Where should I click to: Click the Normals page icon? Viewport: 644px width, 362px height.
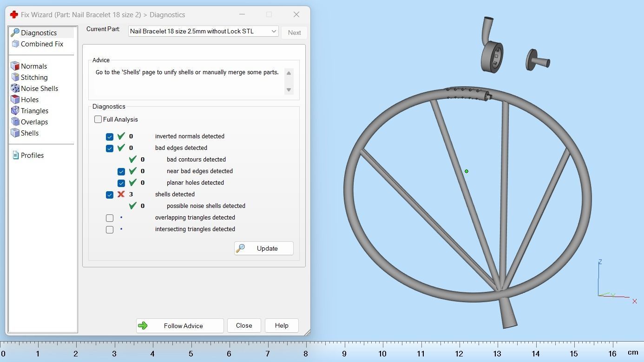click(15, 66)
